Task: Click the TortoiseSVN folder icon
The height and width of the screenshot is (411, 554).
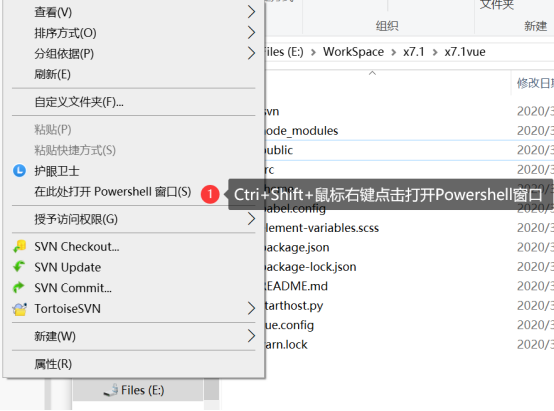Action: click(x=19, y=309)
